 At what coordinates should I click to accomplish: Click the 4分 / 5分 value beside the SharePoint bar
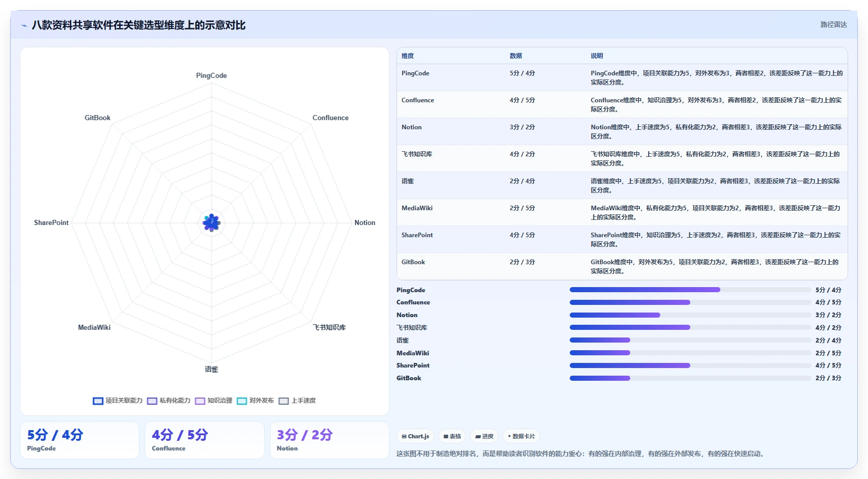[x=828, y=365]
